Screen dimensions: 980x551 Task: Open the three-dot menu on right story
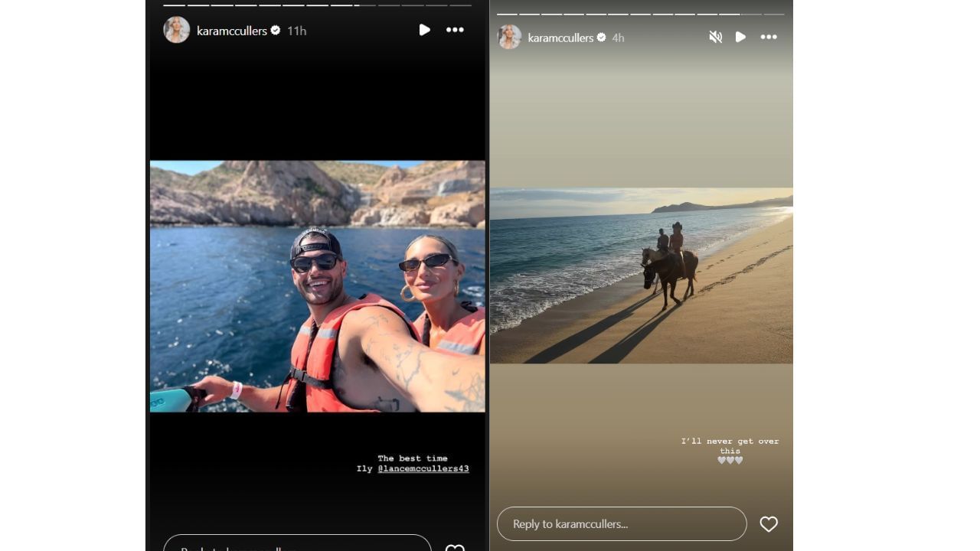point(768,37)
